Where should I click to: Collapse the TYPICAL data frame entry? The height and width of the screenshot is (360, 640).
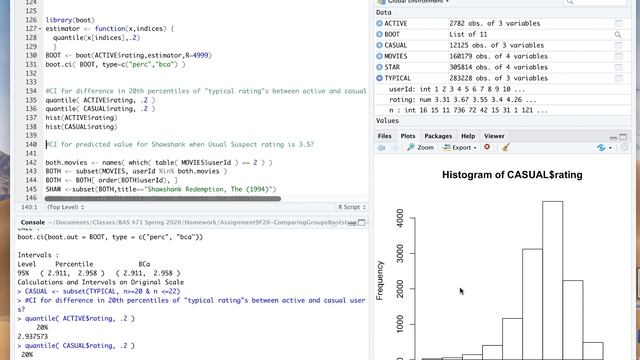click(379, 78)
